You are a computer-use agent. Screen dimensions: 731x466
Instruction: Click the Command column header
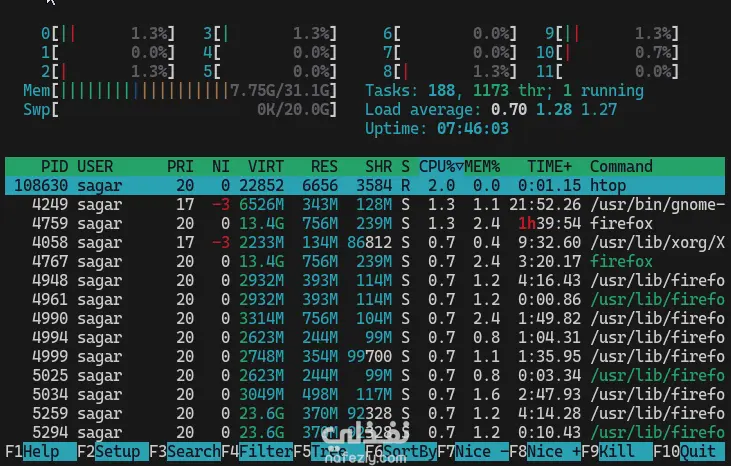click(621, 166)
